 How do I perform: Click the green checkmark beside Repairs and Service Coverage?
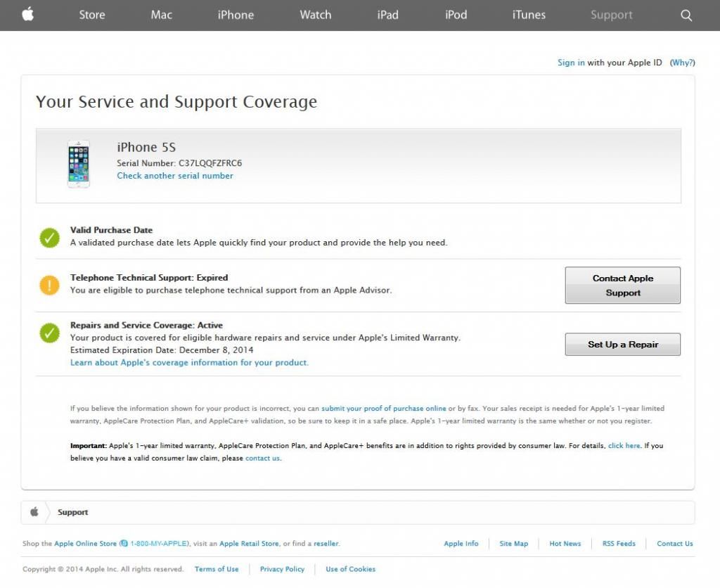[x=49, y=333]
